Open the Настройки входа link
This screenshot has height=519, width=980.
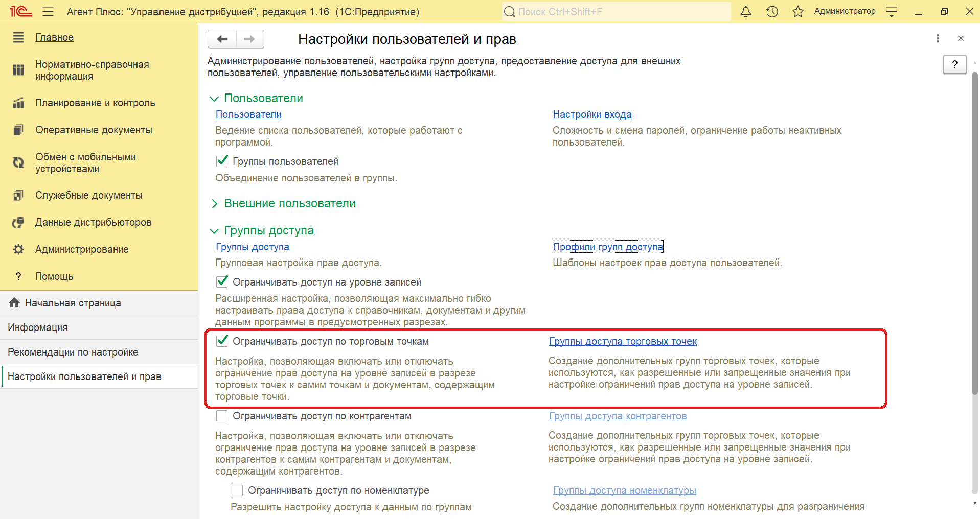592,114
